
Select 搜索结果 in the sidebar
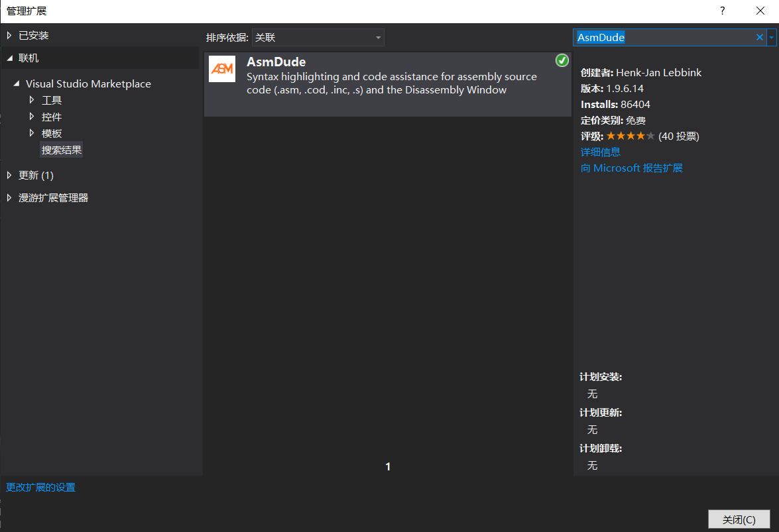(61, 149)
